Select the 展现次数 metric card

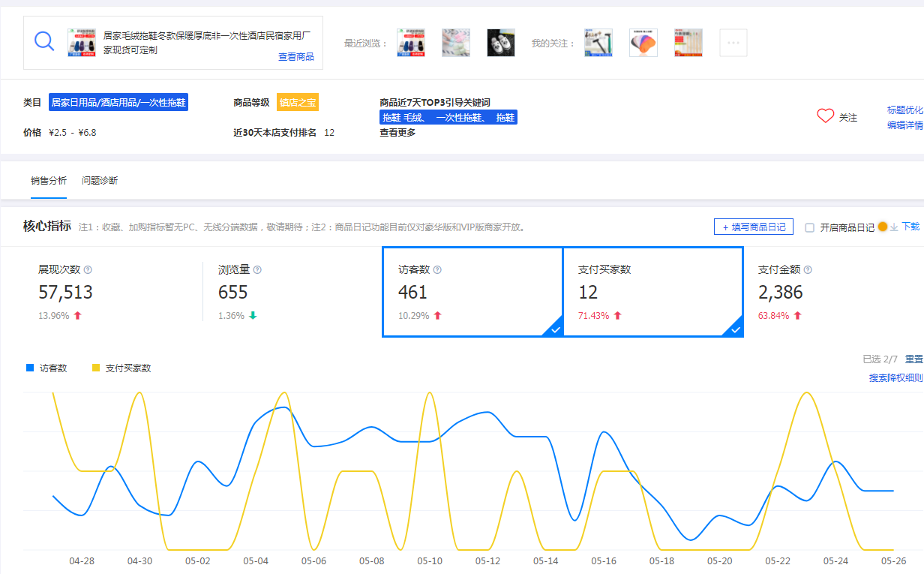click(112, 292)
